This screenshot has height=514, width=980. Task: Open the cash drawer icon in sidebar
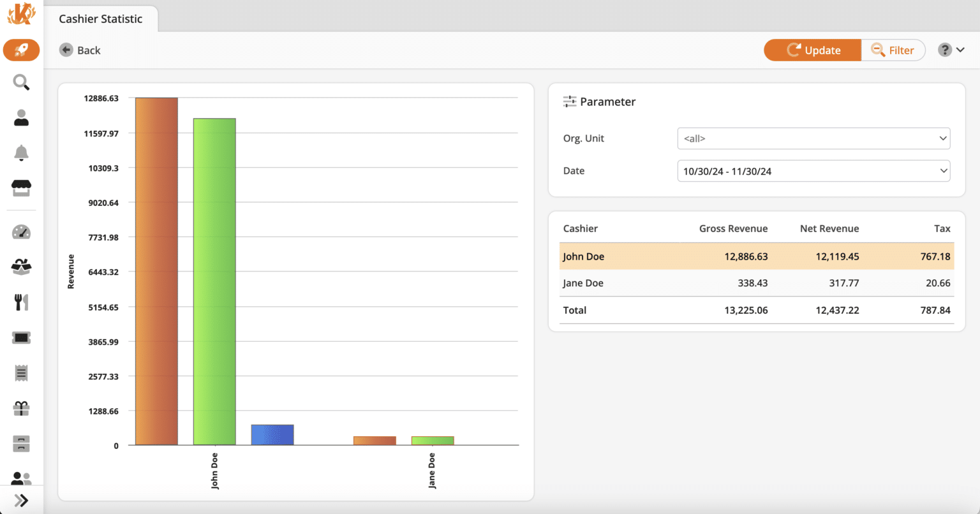click(x=21, y=443)
